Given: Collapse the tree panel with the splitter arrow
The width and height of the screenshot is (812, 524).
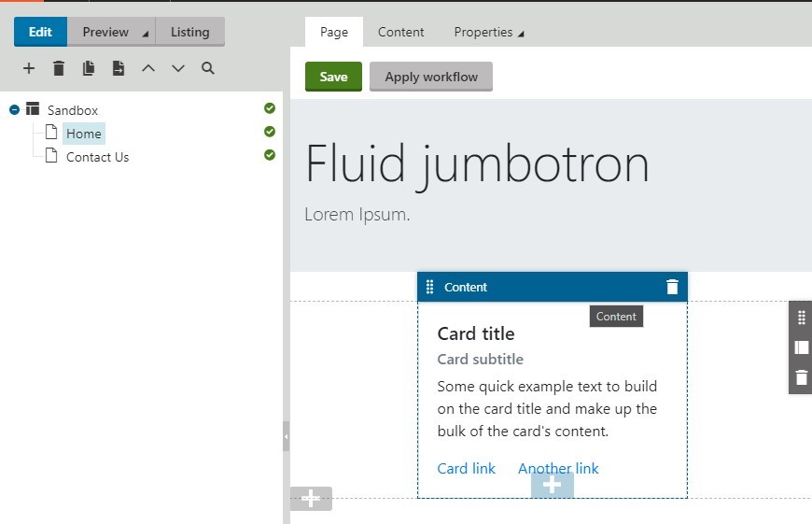Looking at the screenshot, I should click(286, 436).
